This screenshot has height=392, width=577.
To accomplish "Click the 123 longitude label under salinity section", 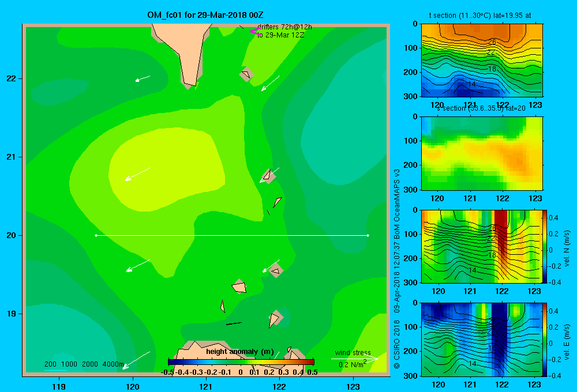I will 535,198.
